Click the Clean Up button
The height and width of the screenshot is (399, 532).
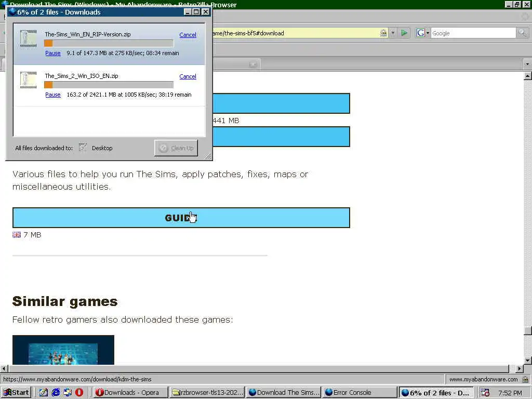click(176, 148)
